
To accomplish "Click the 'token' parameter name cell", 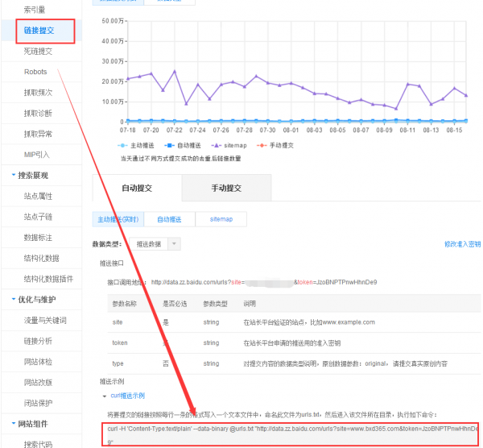I will 120,343.
